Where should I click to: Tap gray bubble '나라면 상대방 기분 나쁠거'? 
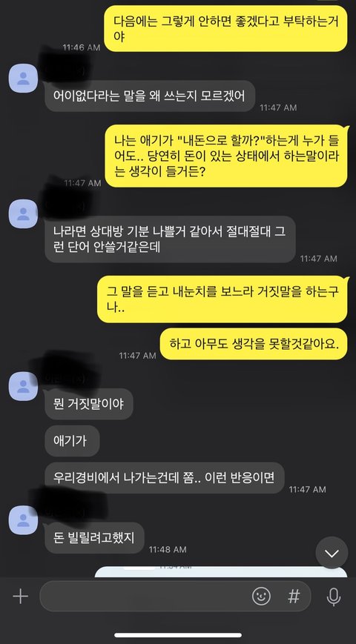pyautogui.click(x=170, y=239)
